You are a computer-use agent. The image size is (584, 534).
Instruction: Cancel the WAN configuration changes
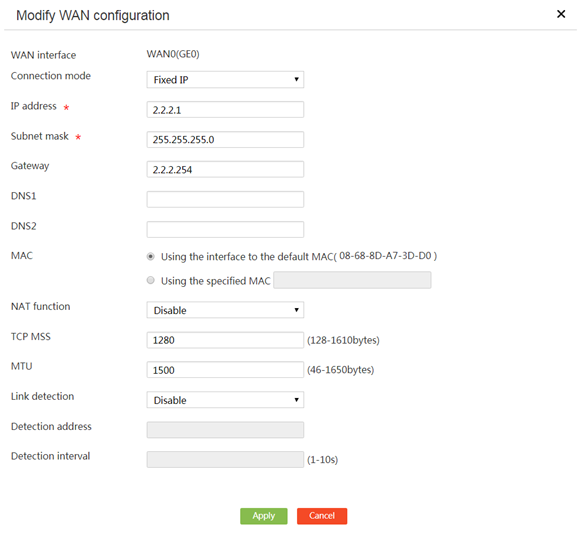click(x=322, y=516)
